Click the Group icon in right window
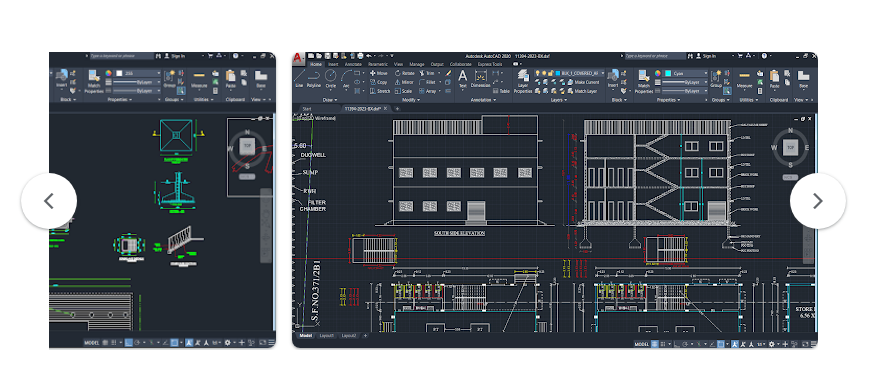Viewport: 879px width, 375px height. [x=715, y=78]
